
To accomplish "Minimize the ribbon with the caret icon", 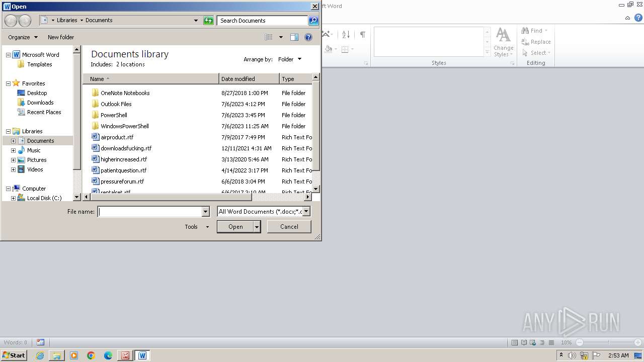I will tap(627, 18).
